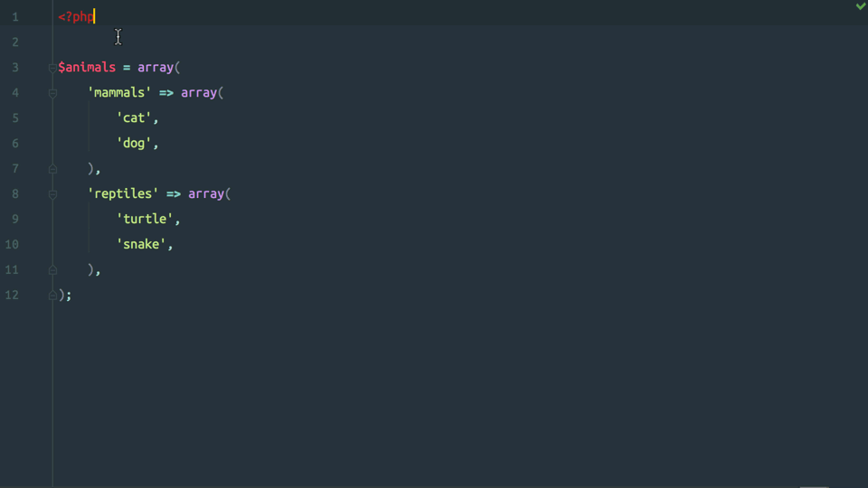Place cursor in the $animals variable

click(x=87, y=68)
